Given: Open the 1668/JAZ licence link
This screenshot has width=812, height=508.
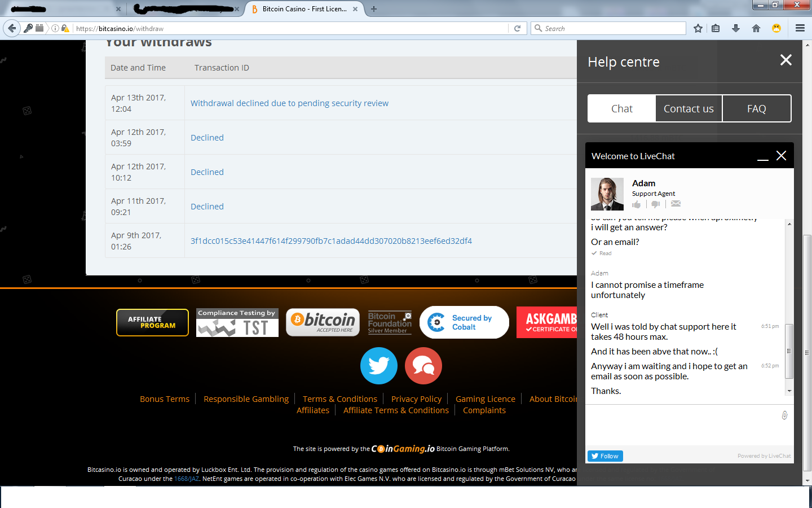Looking at the screenshot, I should (x=187, y=479).
